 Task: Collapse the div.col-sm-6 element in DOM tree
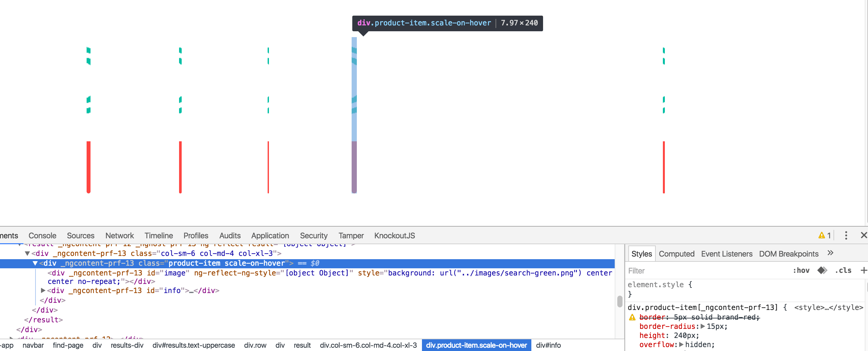[x=27, y=254]
